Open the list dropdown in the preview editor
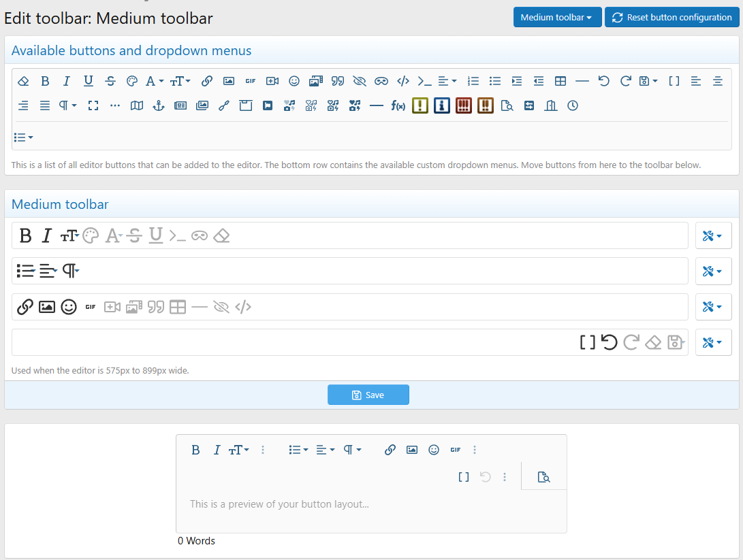The width and height of the screenshot is (743, 560). [298, 450]
